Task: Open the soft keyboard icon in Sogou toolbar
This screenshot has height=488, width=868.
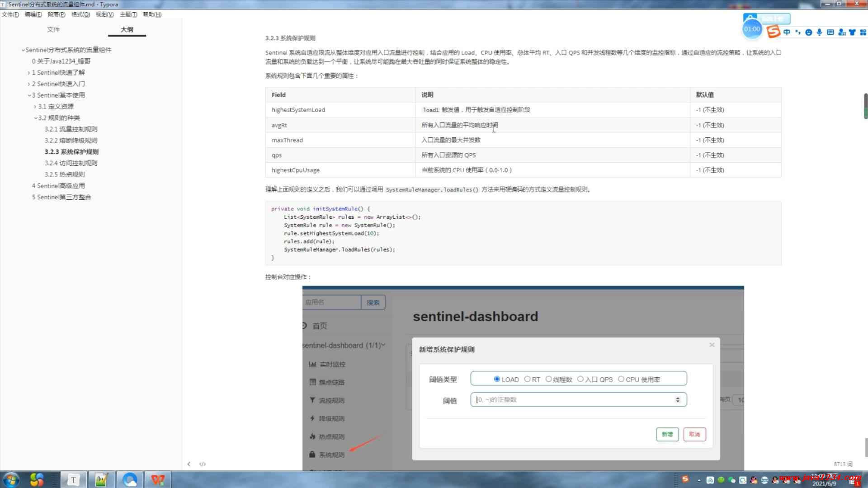Action: [x=830, y=32]
